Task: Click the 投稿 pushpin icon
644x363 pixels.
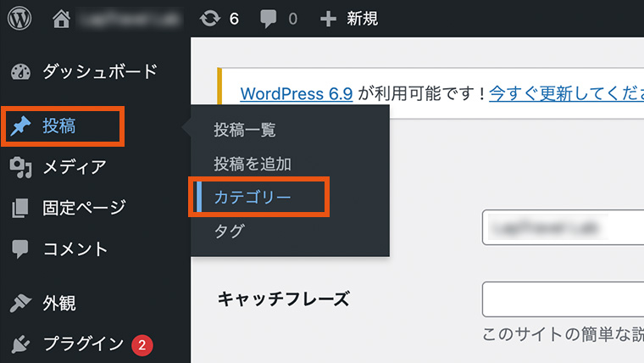Action: click(20, 126)
